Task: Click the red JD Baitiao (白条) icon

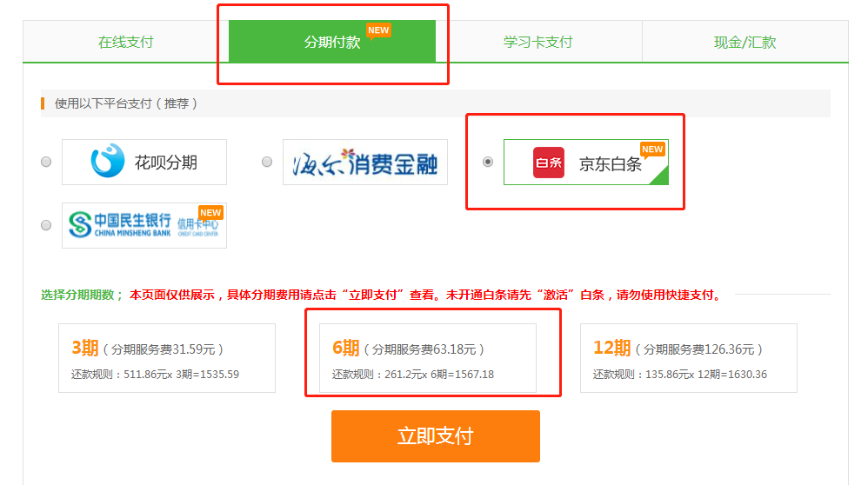Action: click(549, 163)
